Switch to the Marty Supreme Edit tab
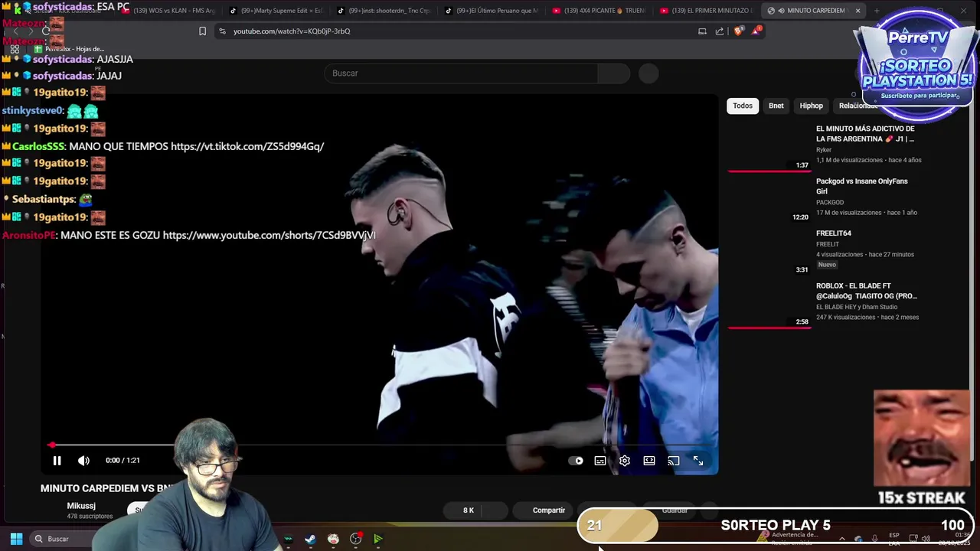 coord(277,11)
